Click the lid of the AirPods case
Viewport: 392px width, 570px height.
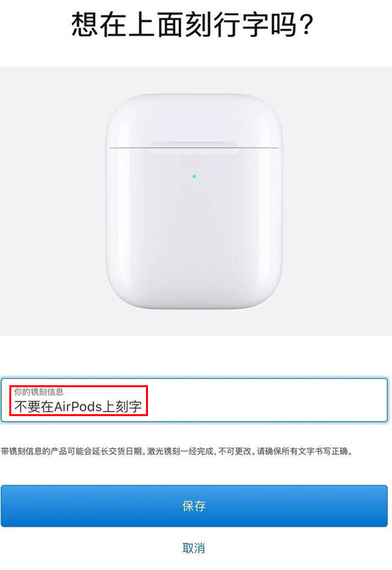pyautogui.click(x=194, y=120)
